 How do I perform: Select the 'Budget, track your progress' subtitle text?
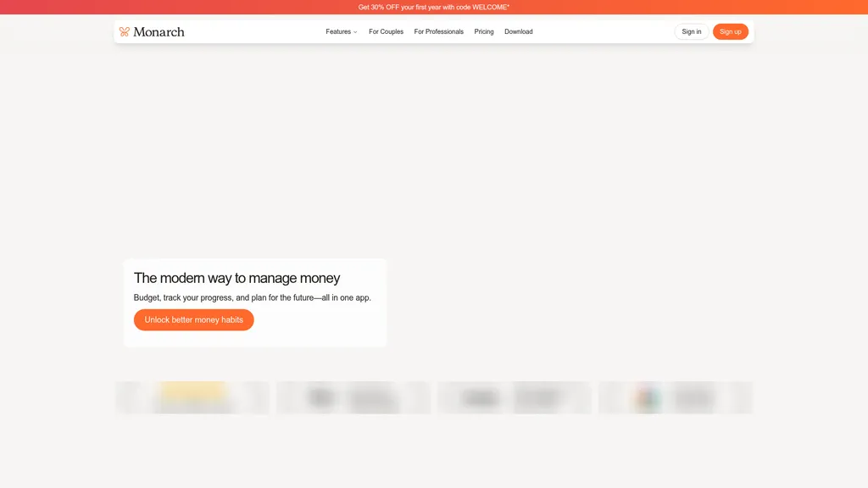[253, 297]
